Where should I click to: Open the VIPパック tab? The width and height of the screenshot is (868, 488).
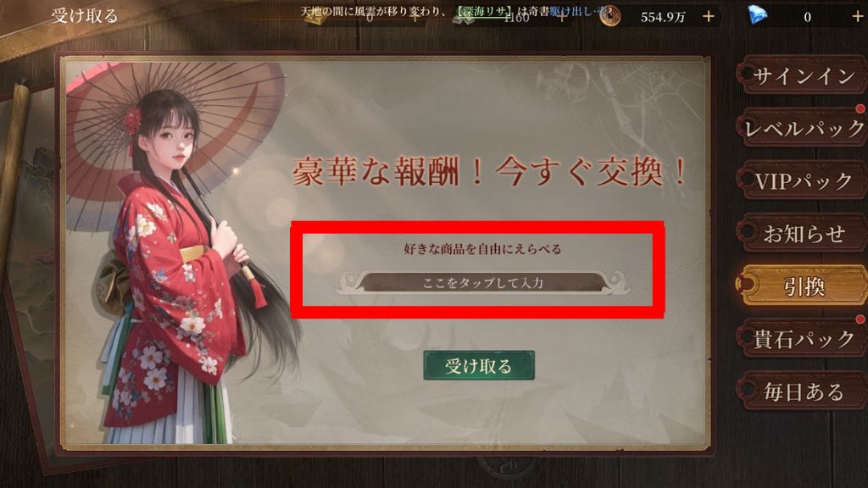pyautogui.click(x=802, y=181)
